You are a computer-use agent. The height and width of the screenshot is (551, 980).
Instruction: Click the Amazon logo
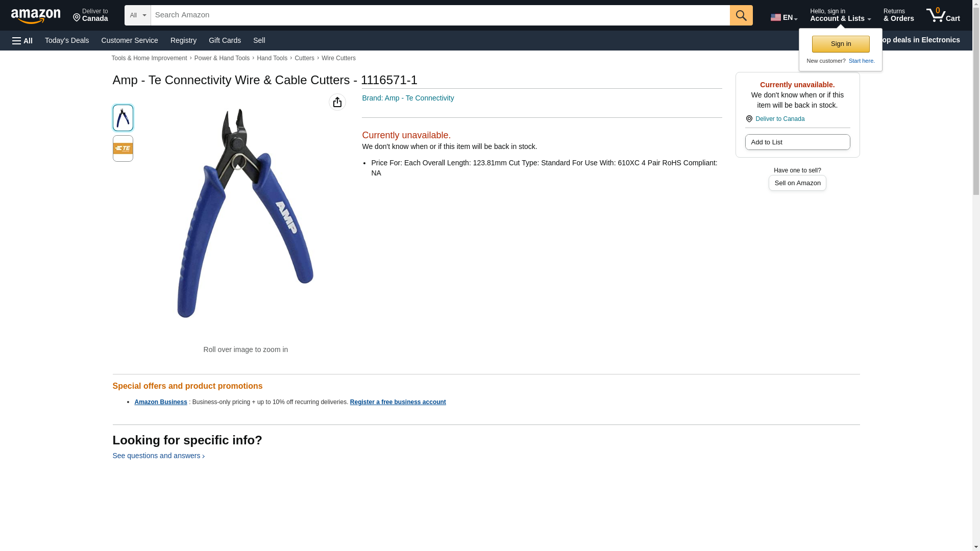tap(36, 16)
